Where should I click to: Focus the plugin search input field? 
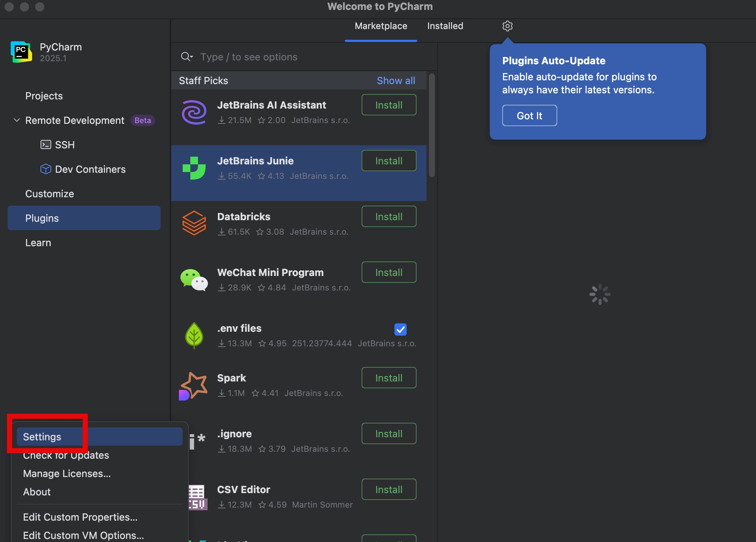306,57
